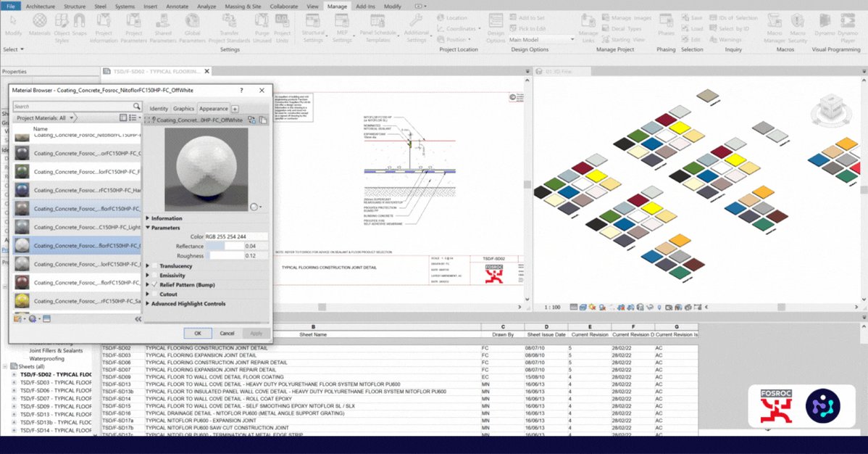Image resolution: width=868 pixels, height=454 pixels.
Task: Collapse material list with double chevron
Action: (138, 318)
